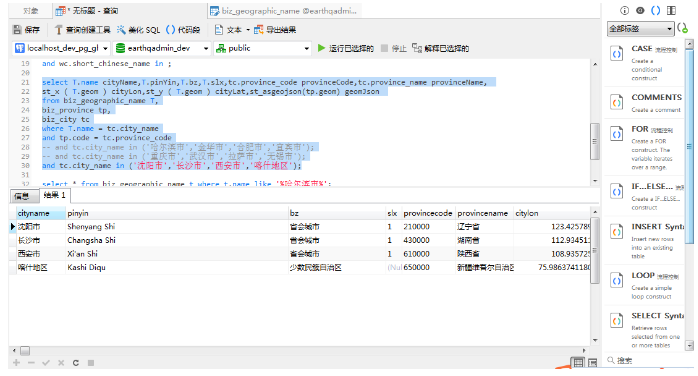Click the Stop button
Viewport: 698px width, 376px height.
(394, 48)
